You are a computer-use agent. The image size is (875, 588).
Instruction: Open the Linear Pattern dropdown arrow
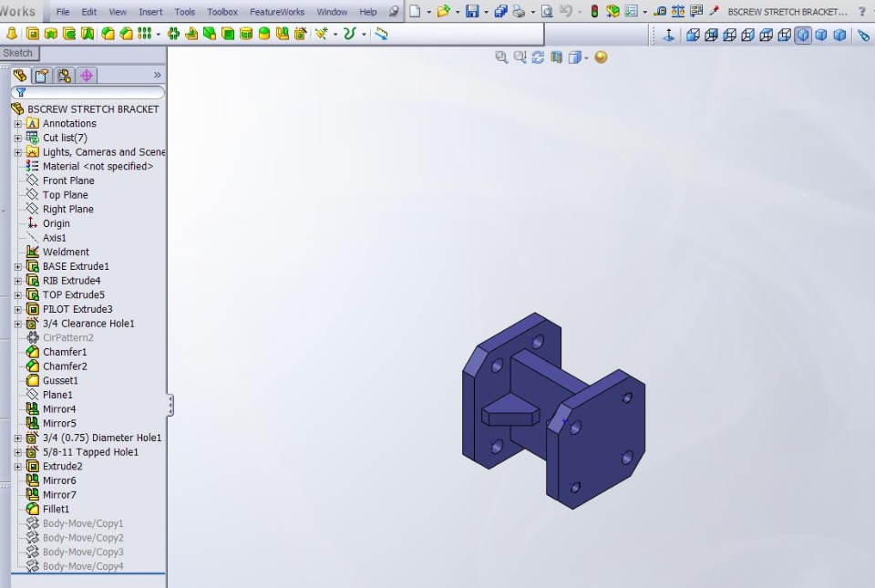click(159, 35)
